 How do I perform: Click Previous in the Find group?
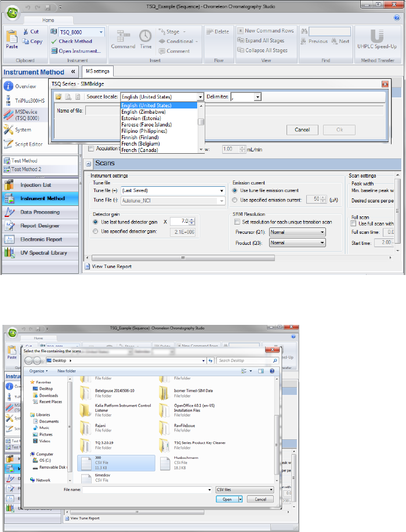(x=315, y=41)
